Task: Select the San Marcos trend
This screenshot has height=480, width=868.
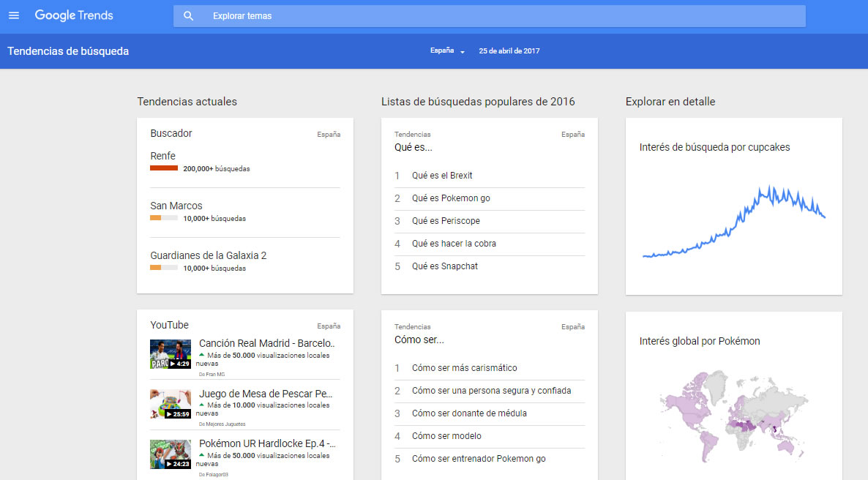Action: (176, 206)
